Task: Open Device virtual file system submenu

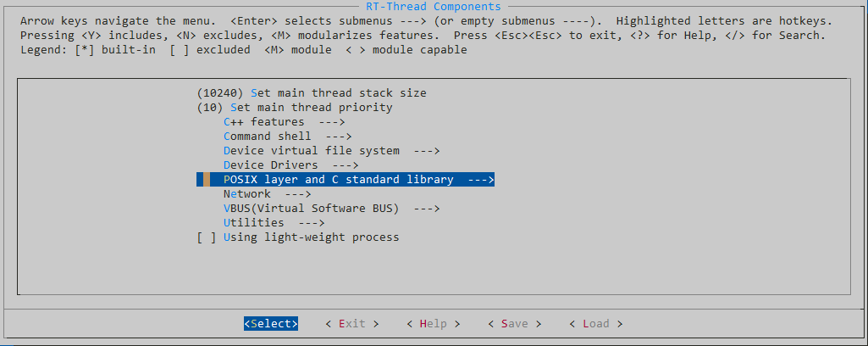Action: (x=332, y=150)
